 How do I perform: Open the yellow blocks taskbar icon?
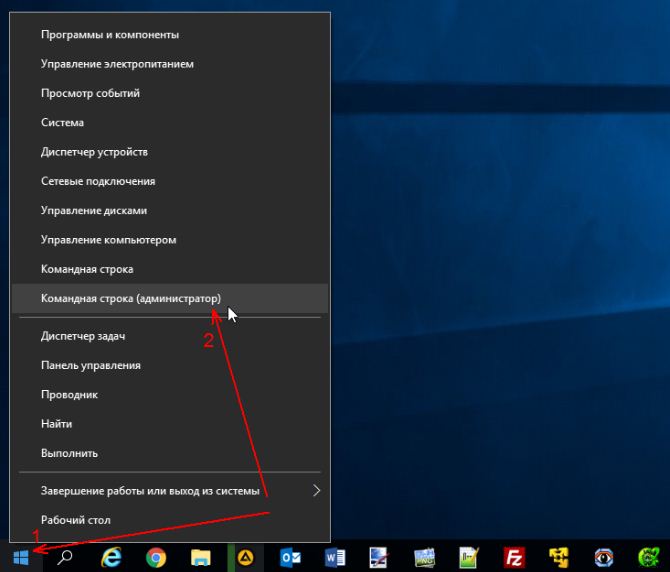559,557
